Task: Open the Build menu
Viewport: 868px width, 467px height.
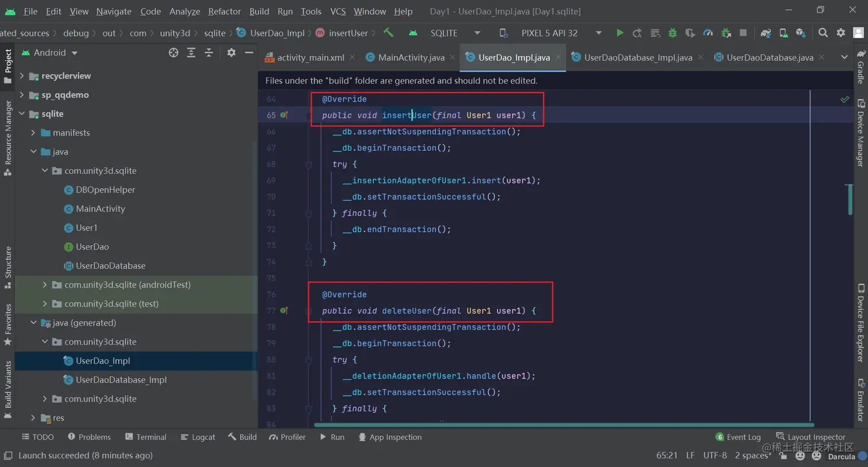Action: pos(259,11)
